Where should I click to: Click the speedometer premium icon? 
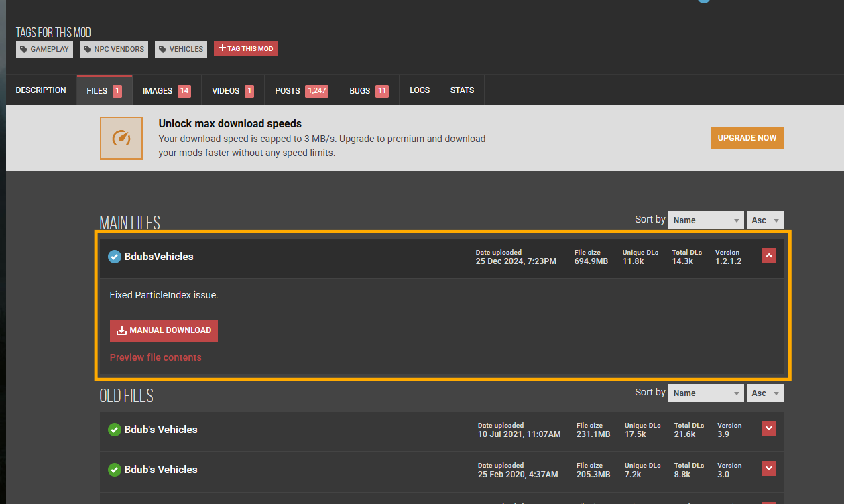121,138
